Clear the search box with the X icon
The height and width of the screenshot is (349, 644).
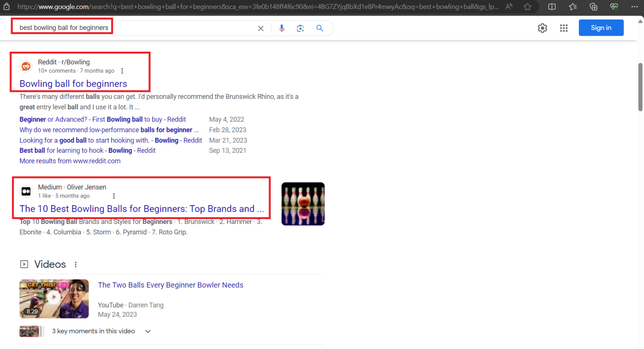click(x=260, y=28)
